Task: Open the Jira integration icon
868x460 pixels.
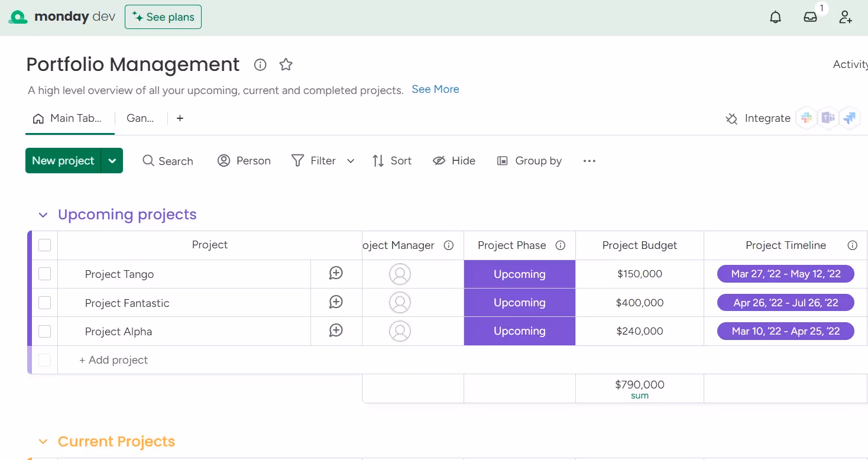Action: (x=850, y=118)
